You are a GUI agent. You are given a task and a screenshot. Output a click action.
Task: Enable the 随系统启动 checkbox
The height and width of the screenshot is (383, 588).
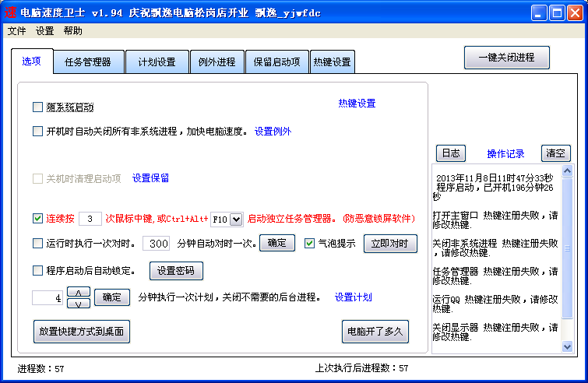pyautogui.click(x=37, y=107)
